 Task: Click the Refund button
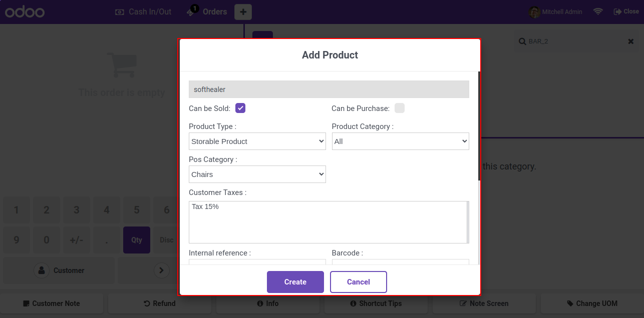click(160, 303)
